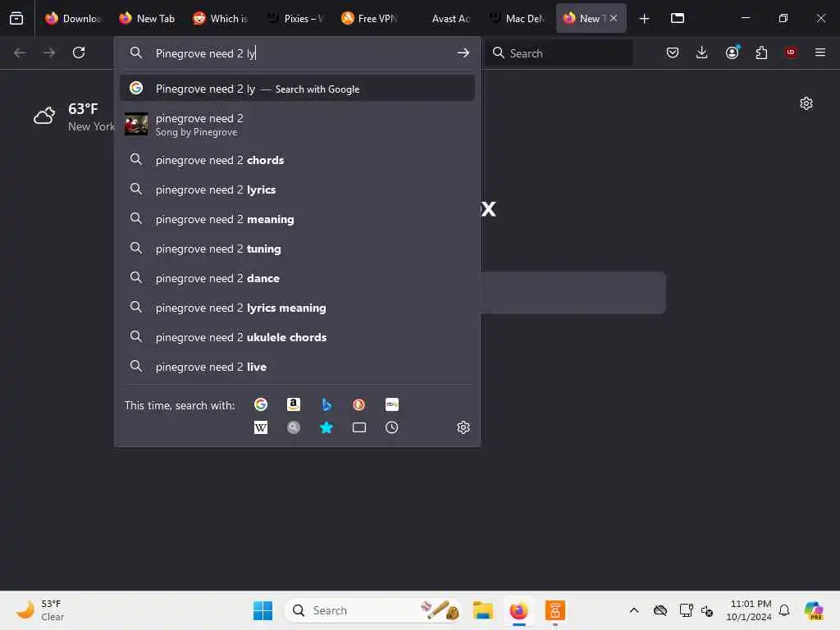Search this time with DuckDuckGo
Image resolution: width=840 pixels, height=630 pixels.
359,404
